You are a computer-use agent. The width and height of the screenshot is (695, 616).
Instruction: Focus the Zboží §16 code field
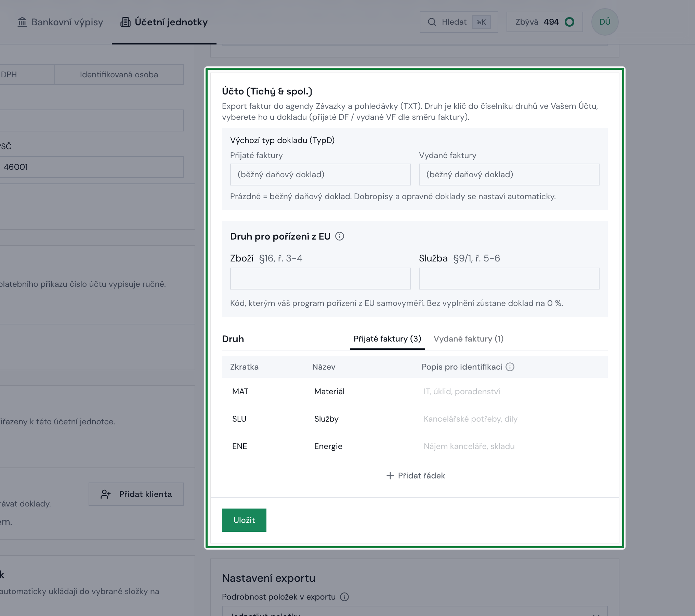(x=320, y=279)
